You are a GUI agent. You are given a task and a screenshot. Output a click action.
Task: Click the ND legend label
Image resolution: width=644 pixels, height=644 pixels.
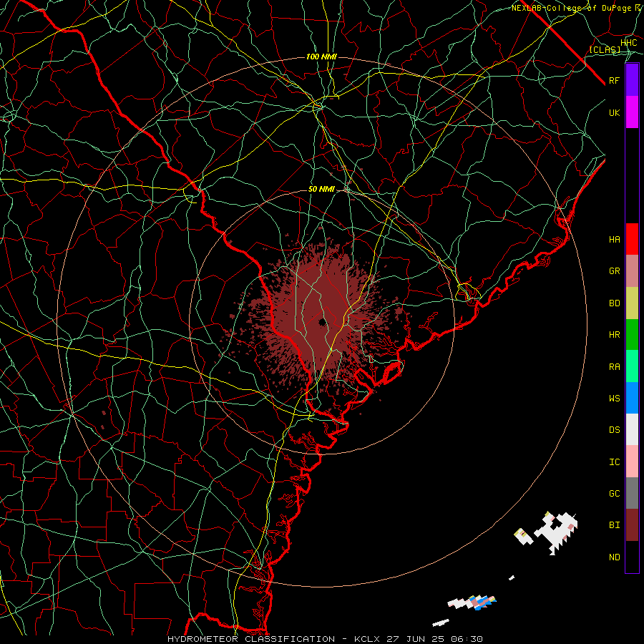614,557
